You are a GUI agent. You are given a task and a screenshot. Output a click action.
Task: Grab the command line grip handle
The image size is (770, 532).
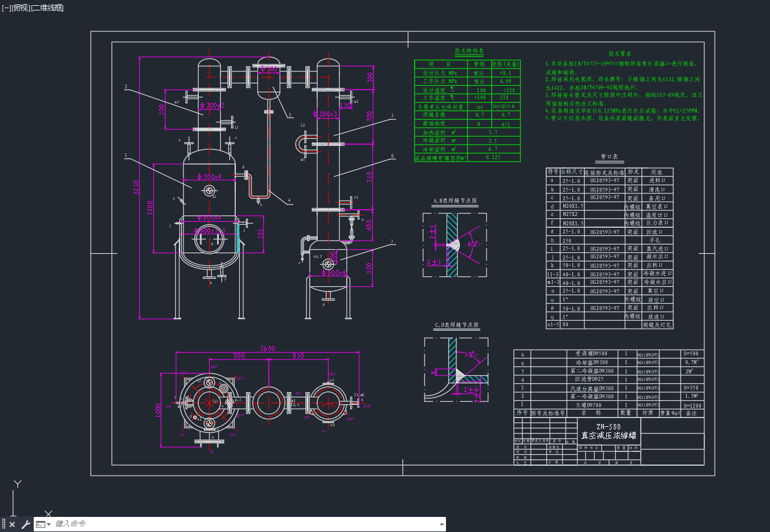(4, 524)
